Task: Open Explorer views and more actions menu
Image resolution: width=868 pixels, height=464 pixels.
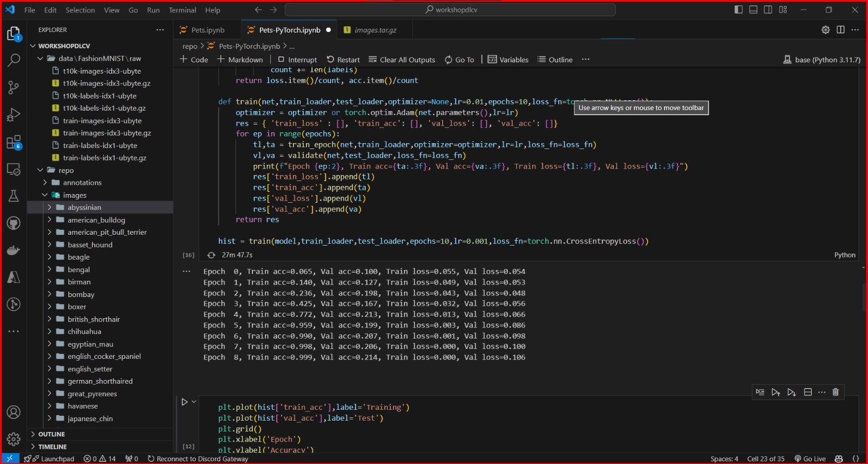Action: pyautogui.click(x=160, y=30)
